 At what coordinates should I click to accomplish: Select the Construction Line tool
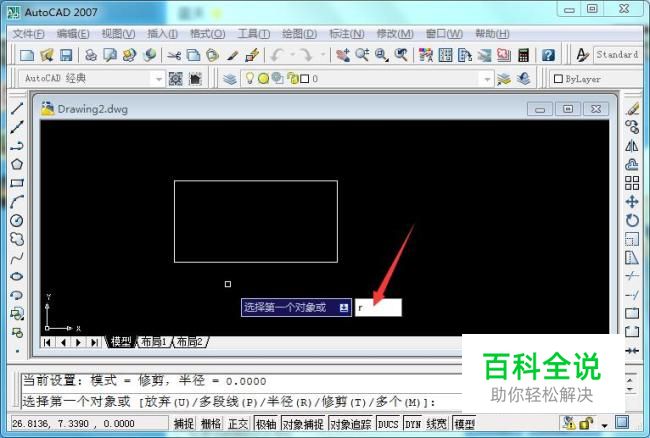point(17,127)
